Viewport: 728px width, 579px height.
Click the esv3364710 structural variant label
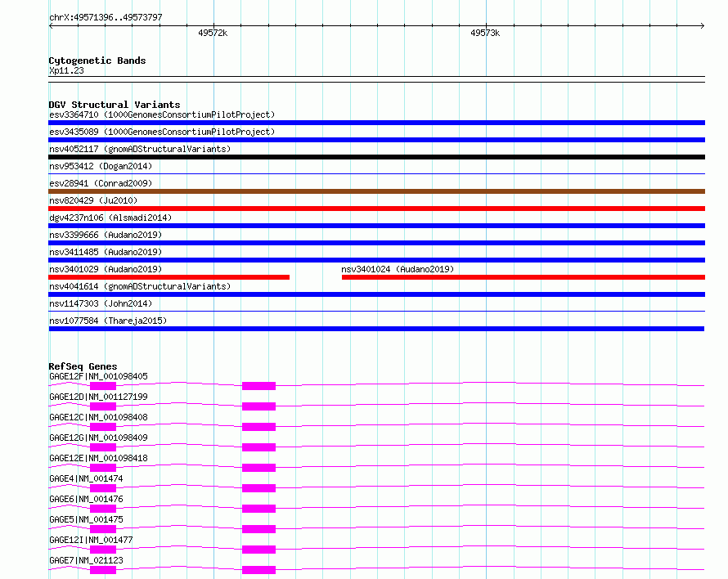click(162, 114)
